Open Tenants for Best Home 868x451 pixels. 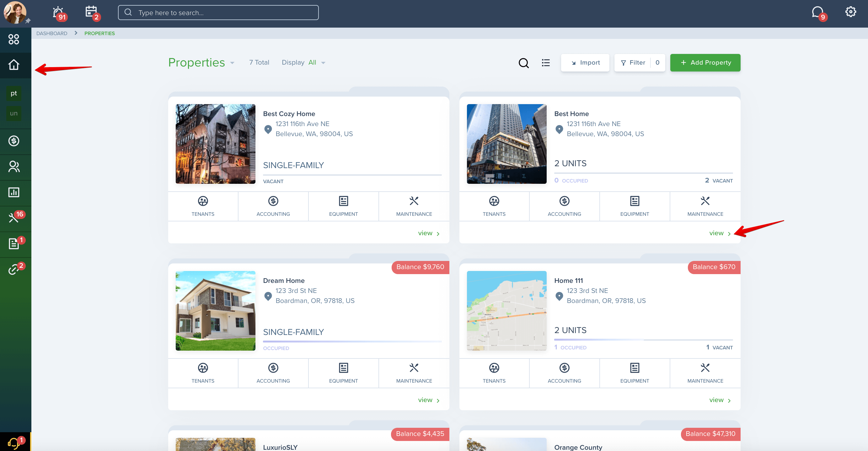click(x=494, y=206)
